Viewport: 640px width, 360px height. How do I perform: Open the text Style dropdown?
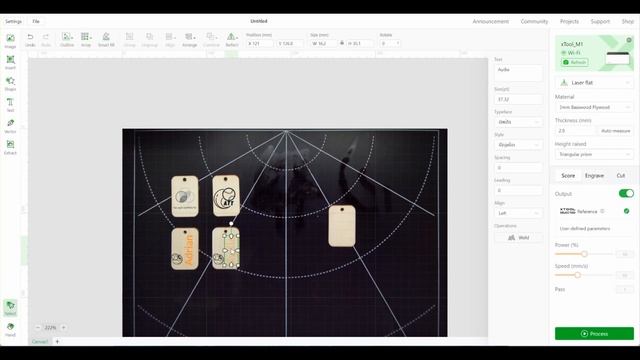518,144
